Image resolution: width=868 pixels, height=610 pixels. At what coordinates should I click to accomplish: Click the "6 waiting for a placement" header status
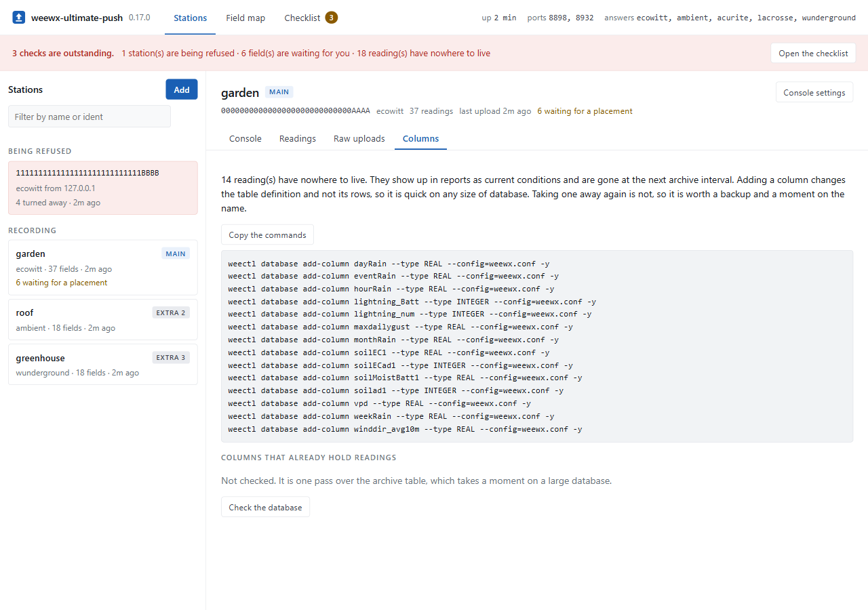[x=585, y=111]
